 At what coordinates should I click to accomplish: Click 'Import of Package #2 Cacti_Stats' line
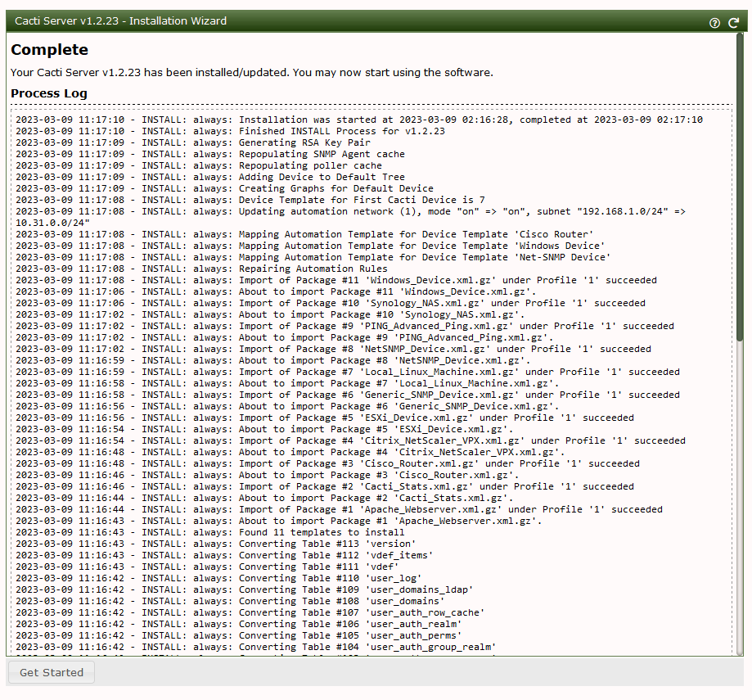coord(325,487)
